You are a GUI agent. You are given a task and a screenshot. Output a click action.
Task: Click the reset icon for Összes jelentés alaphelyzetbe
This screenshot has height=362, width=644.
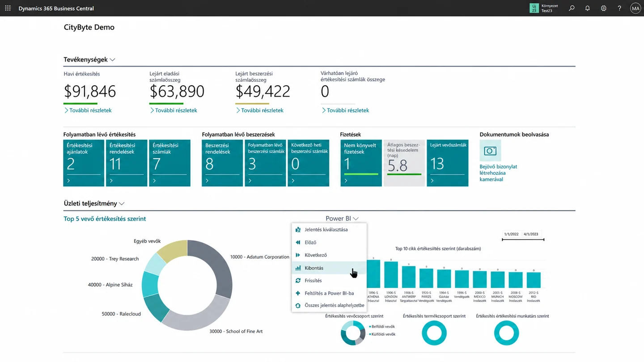tap(298, 306)
